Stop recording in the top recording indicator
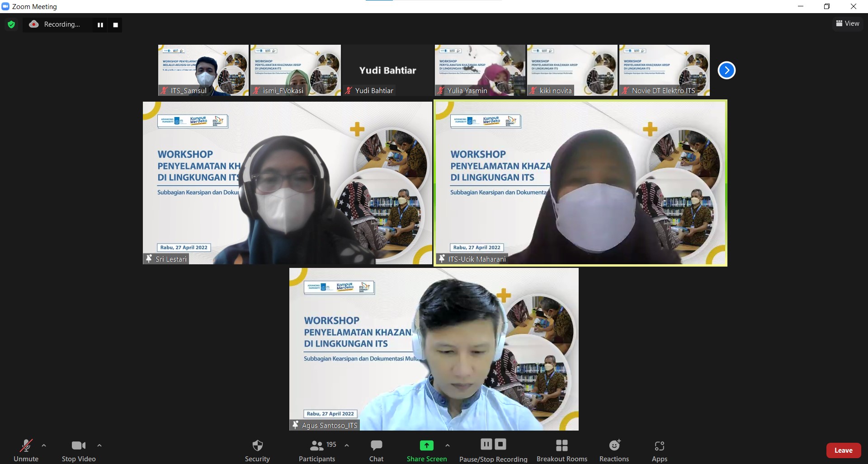 (115, 25)
